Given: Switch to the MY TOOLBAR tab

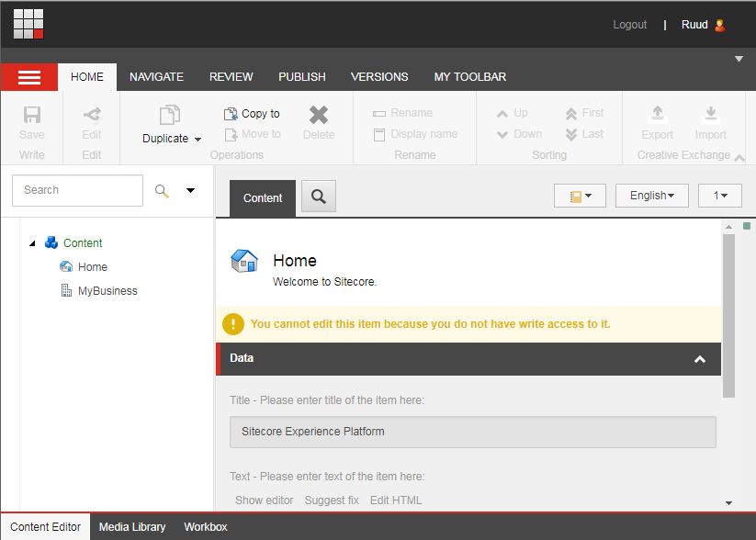Looking at the screenshot, I should 470,77.
